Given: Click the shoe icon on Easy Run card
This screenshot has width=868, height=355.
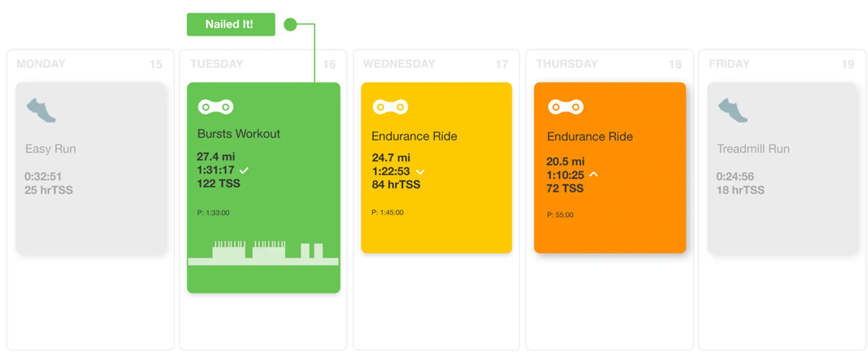Looking at the screenshot, I should tap(41, 111).
